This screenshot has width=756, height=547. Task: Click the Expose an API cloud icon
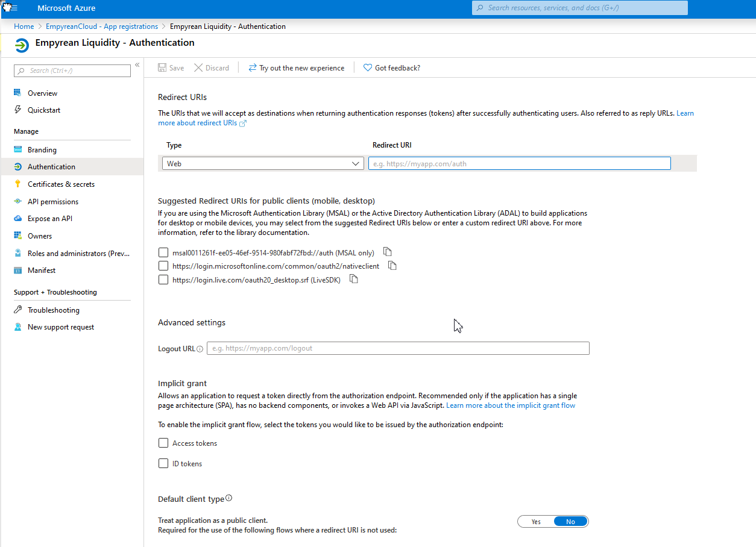point(17,219)
